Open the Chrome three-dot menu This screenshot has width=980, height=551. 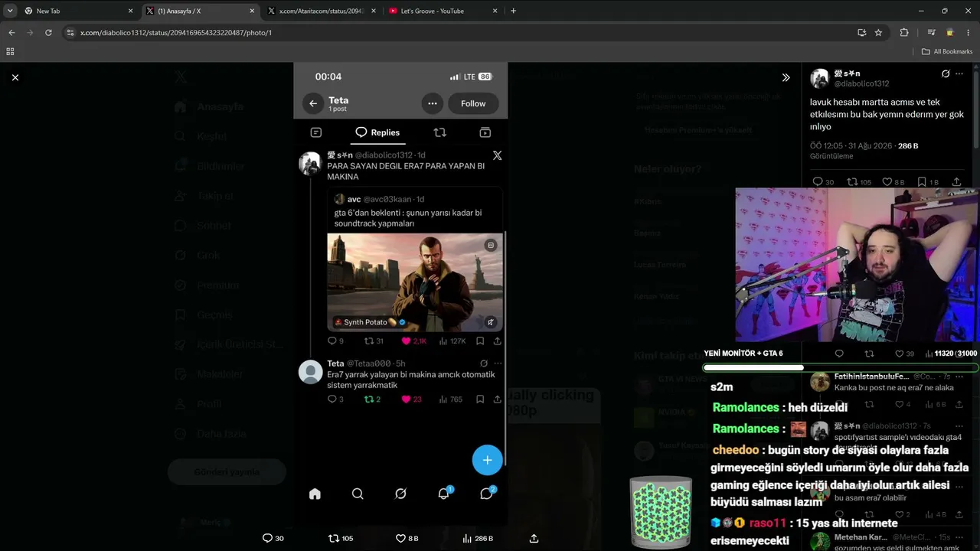pos(969,33)
